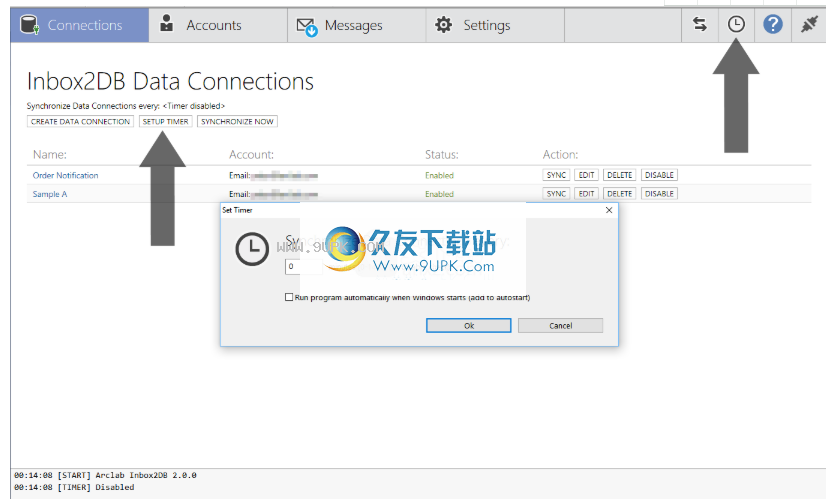Enable run program automatically at Windows start

coord(289,297)
